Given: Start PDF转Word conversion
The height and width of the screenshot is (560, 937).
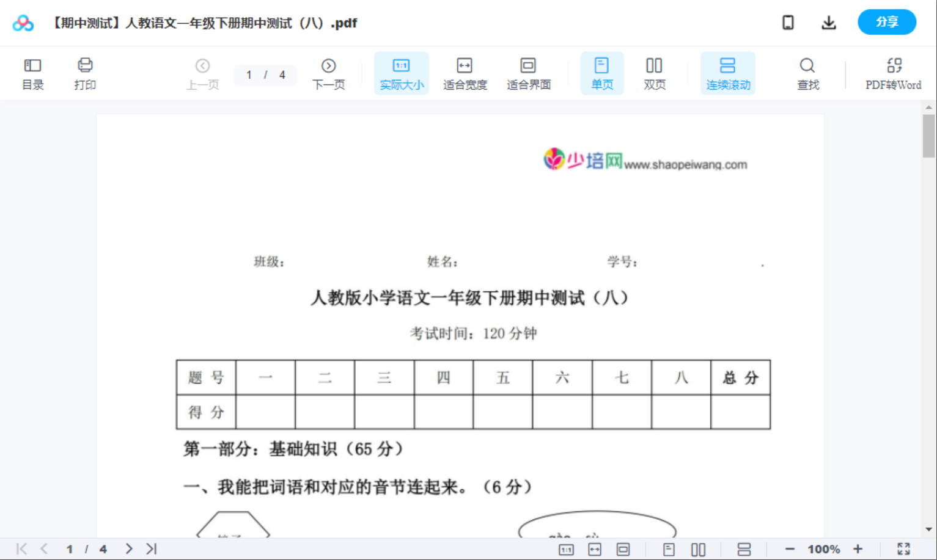Looking at the screenshot, I should 894,73.
